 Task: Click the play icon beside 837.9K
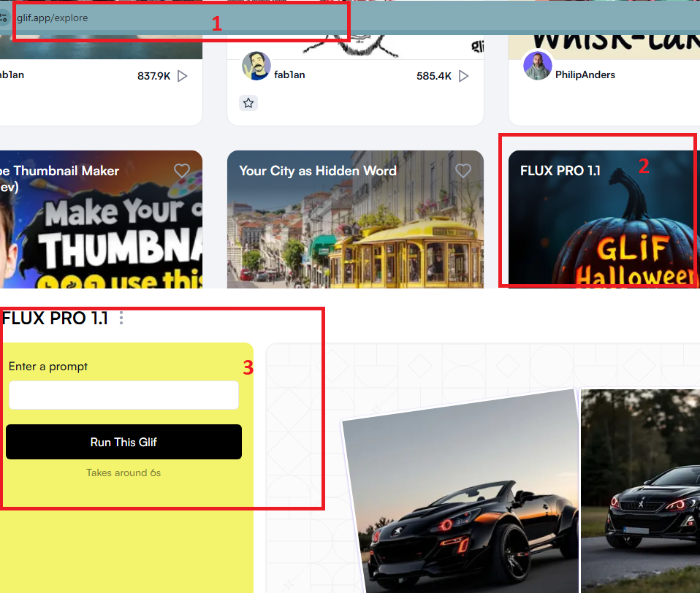[183, 76]
